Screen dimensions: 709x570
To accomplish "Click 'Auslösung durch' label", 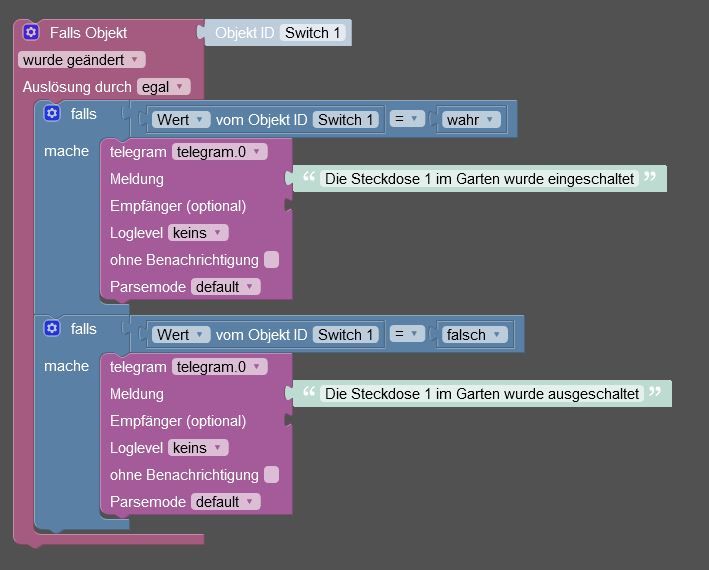I will pos(77,87).
